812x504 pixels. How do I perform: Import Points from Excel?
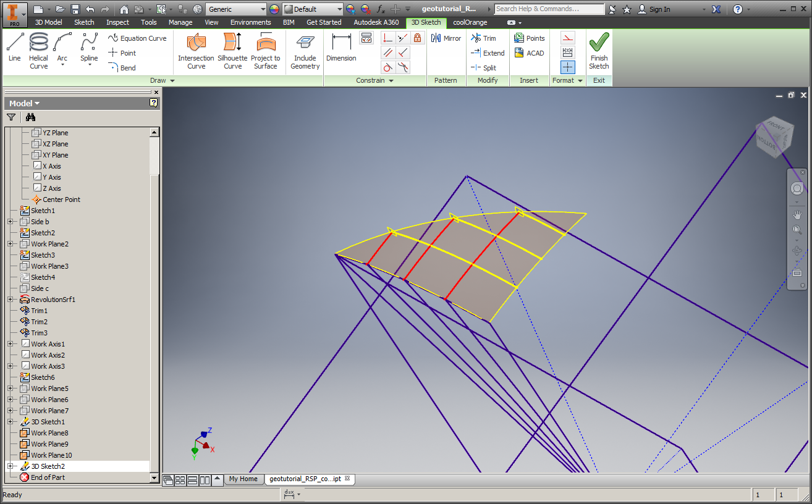coord(530,38)
